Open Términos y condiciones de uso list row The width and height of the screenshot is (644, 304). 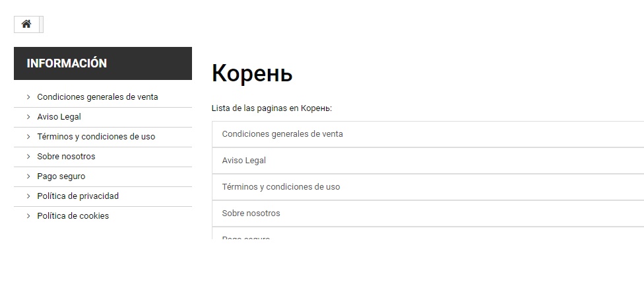coord(281,187)
